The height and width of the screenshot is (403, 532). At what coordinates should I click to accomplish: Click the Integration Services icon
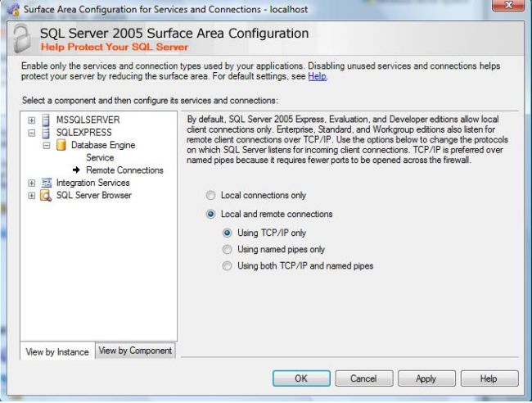[46, 183]
